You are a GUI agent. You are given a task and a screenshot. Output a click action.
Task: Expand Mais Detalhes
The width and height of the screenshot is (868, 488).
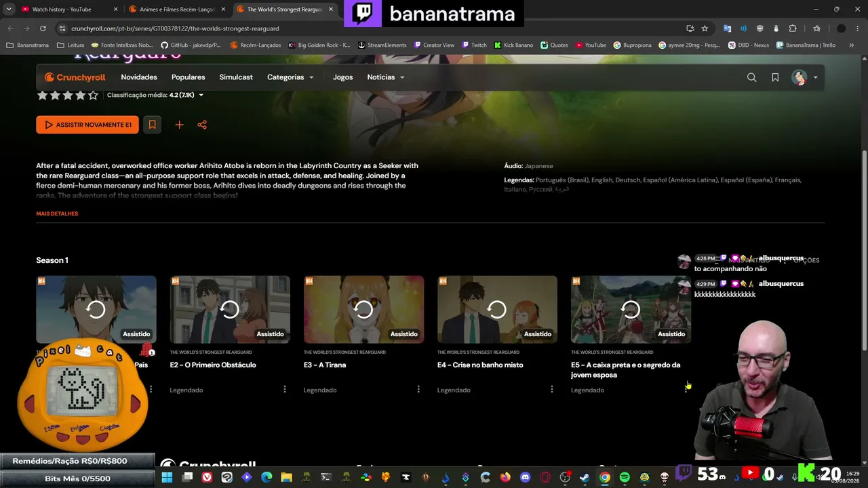(x=57, y=213)
